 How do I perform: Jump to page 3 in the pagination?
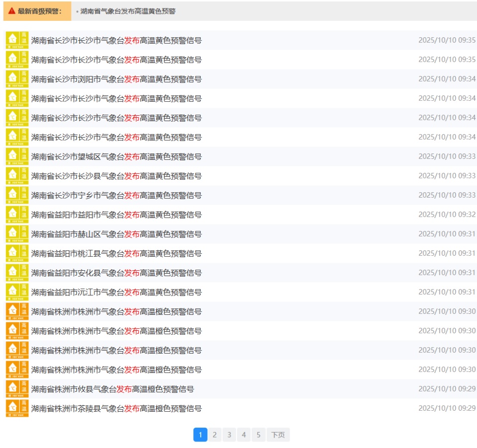tap(229, 435)
